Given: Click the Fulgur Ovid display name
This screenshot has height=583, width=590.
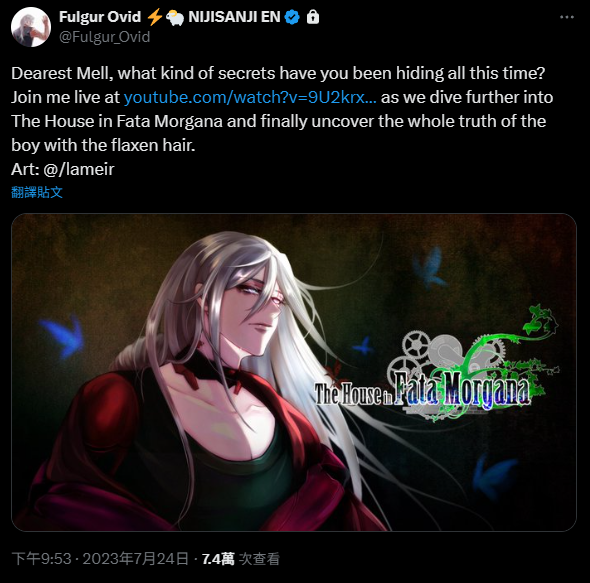Looking at the screenshot, I should 100,17.
